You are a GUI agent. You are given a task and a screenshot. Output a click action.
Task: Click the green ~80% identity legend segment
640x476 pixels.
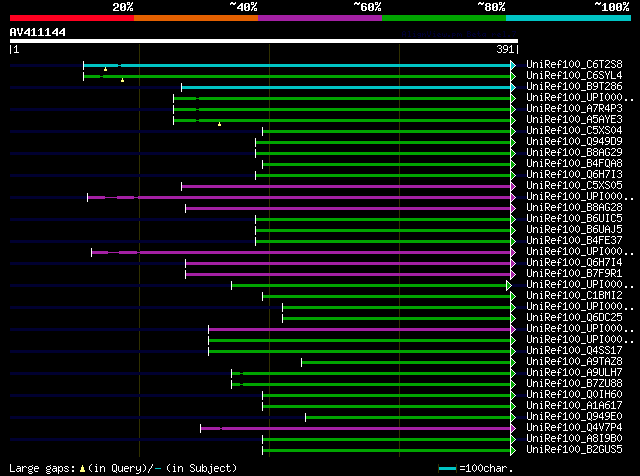(444, 18)
